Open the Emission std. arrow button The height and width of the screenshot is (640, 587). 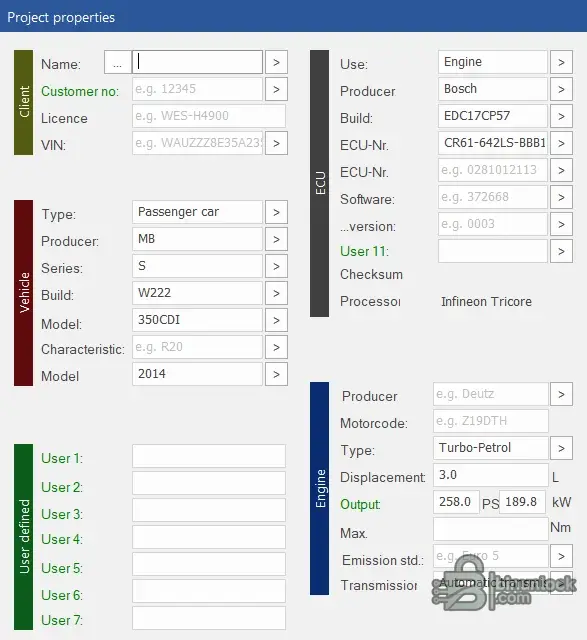(x=561, y=556)
